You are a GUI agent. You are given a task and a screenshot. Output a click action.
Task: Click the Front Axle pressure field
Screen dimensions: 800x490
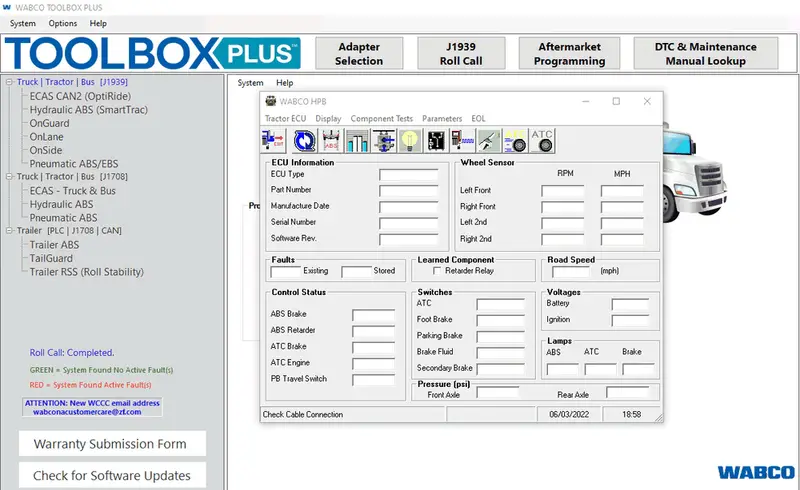coord(497,392)
